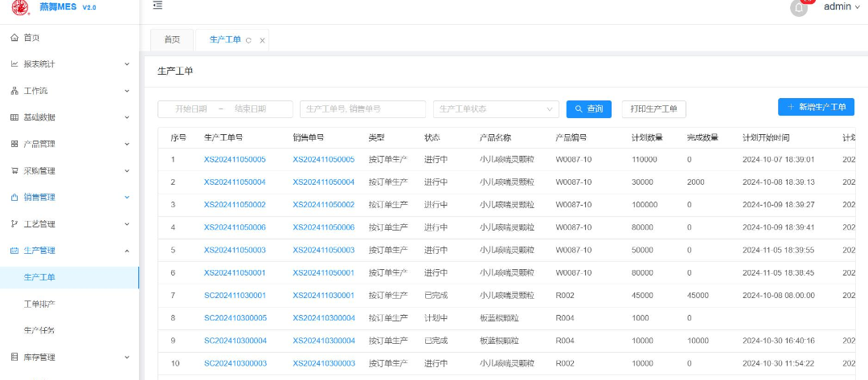
Task: Open the admin user dropdown
Action: 841,6
